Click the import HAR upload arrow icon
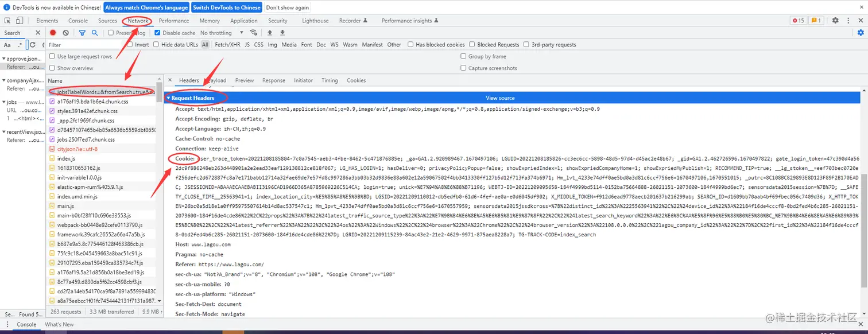Image resolution: width=868 pixels, height=334 pixels. pyautogui.click(x=269, y=33)
